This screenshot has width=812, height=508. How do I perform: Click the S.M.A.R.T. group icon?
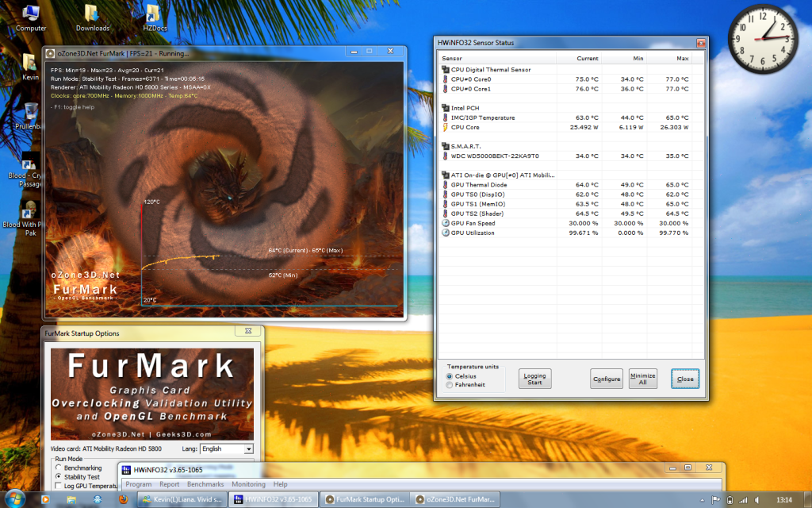pos(446,146)
